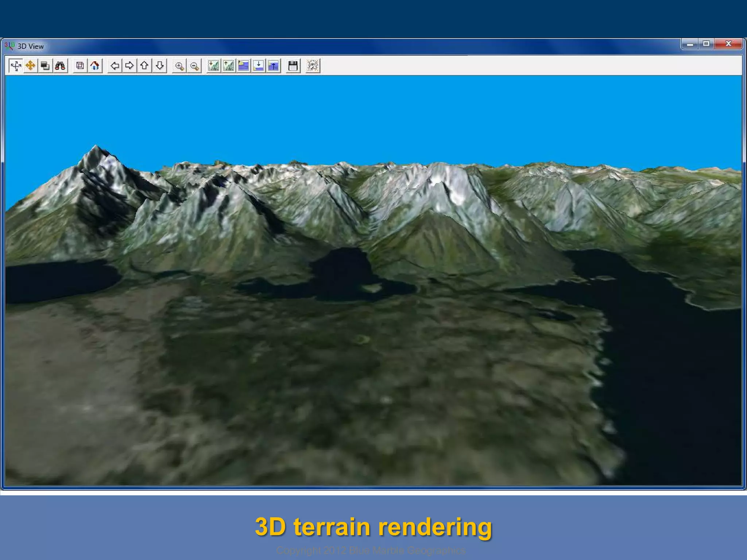Toggle wireframe cube display
The image size is (747, 560).
click(80, 66)
